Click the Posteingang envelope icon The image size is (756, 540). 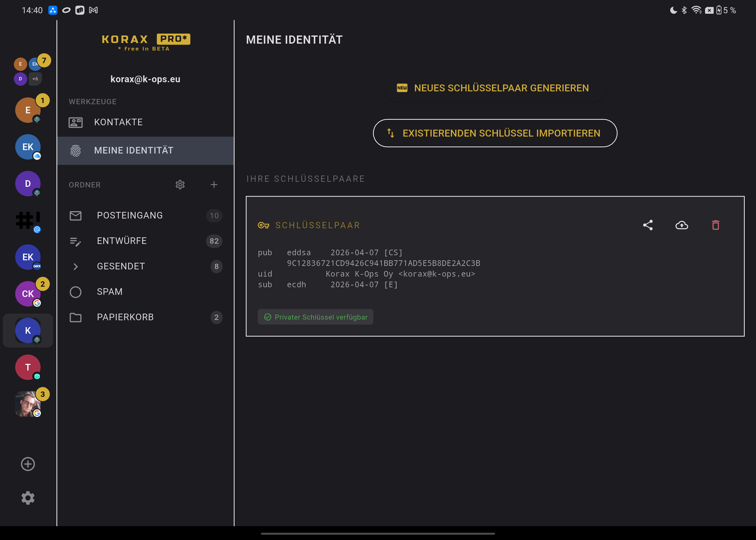[75, 216]
